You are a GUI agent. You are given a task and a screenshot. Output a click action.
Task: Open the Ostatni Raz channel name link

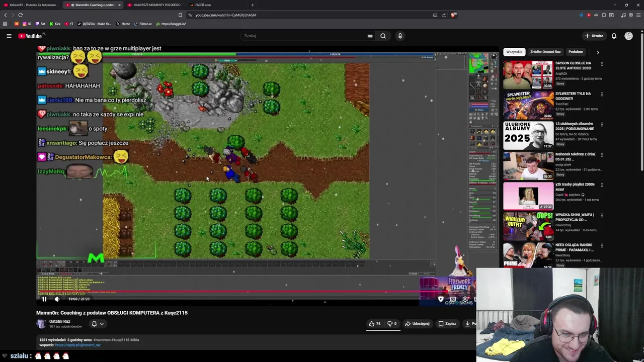pyautogui.click(x=59, y=321)
